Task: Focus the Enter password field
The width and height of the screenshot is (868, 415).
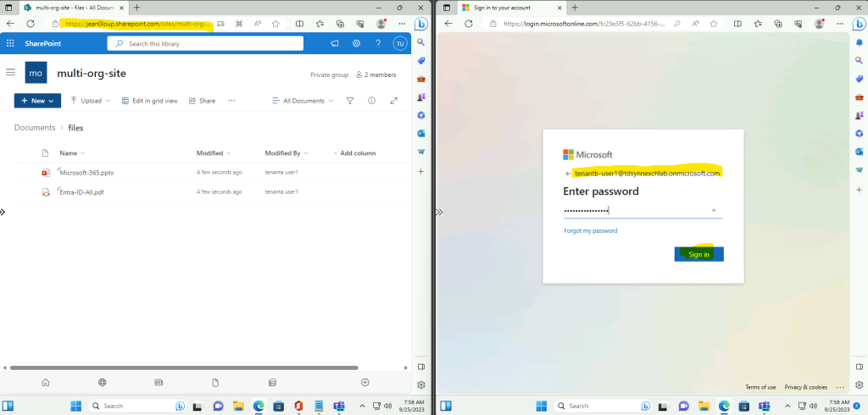Action: click(643, 210)
